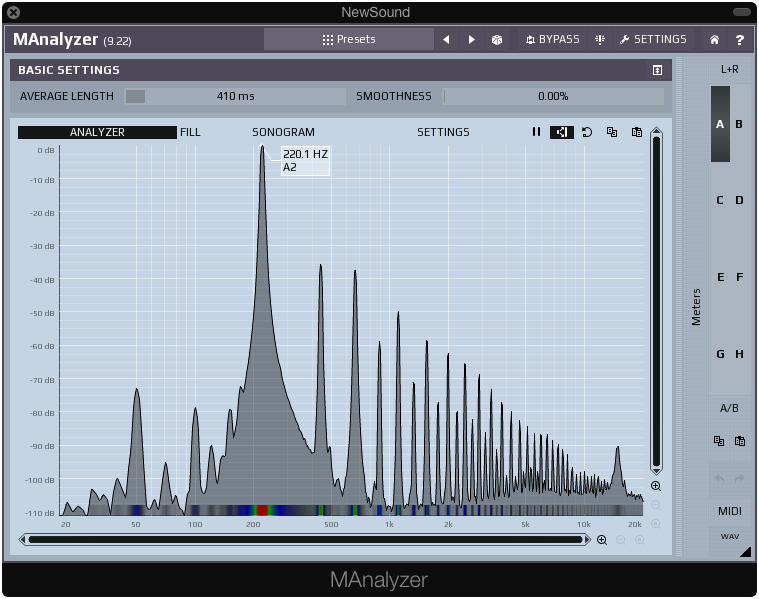
Task: Expand the Meters side panel
Action: pos(696,307)
